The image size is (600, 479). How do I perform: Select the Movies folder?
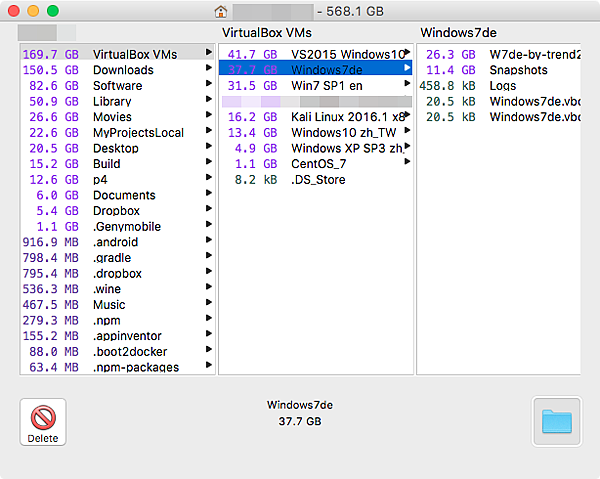[117, 117]
